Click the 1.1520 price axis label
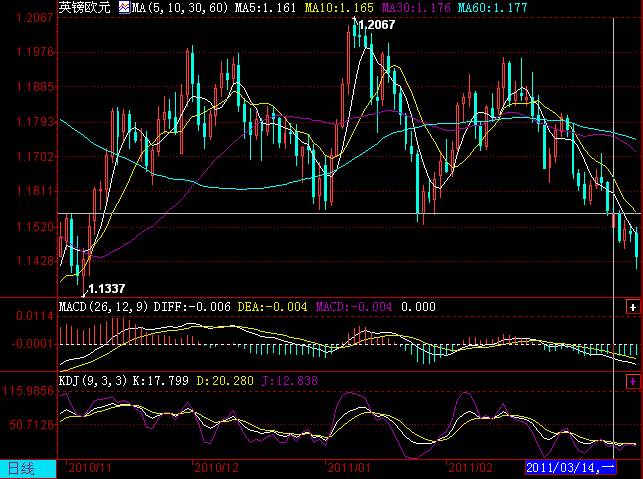The width and height of the screenshot is (643, 479). pyautogui.click(x=35, y=227)
